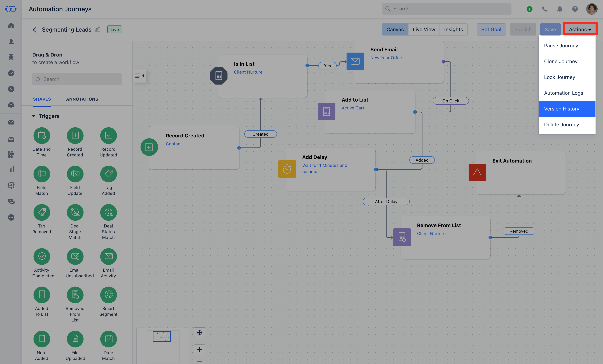This screenshot has width=603, height=364.
Task: Choose the Tag Added trigger icon
Action: click(108, 174)
